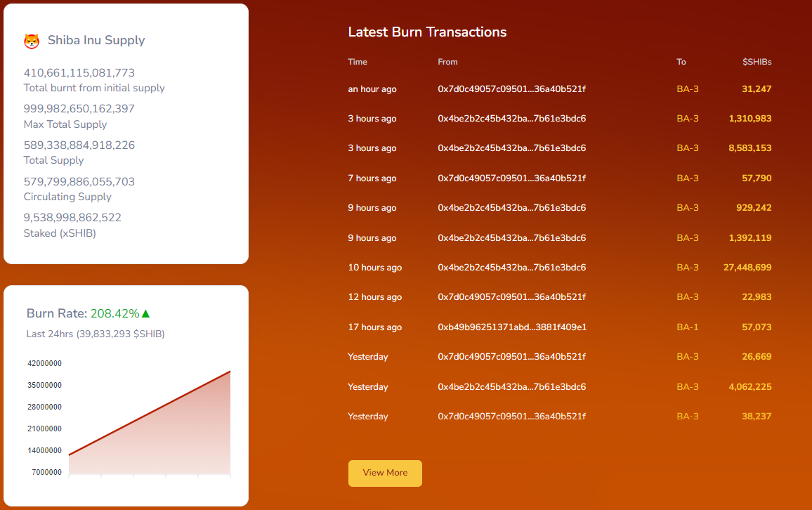Select the circulating supply value 579,799,886,055,703

pyautogui.click(x=79, y=182)
